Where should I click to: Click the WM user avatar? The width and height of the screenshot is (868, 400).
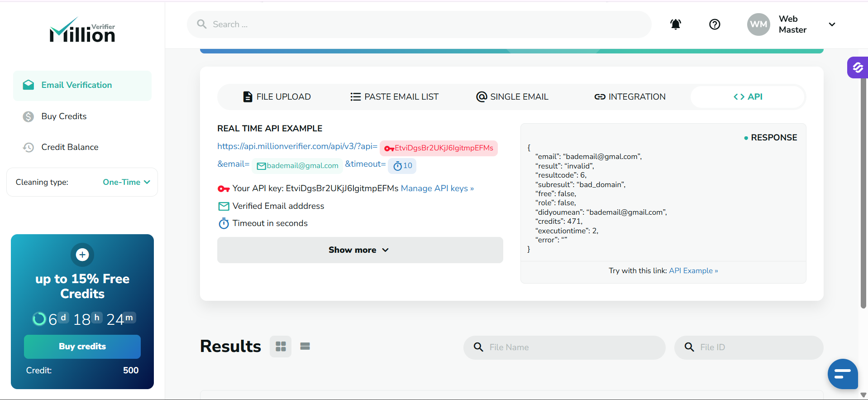758,24
